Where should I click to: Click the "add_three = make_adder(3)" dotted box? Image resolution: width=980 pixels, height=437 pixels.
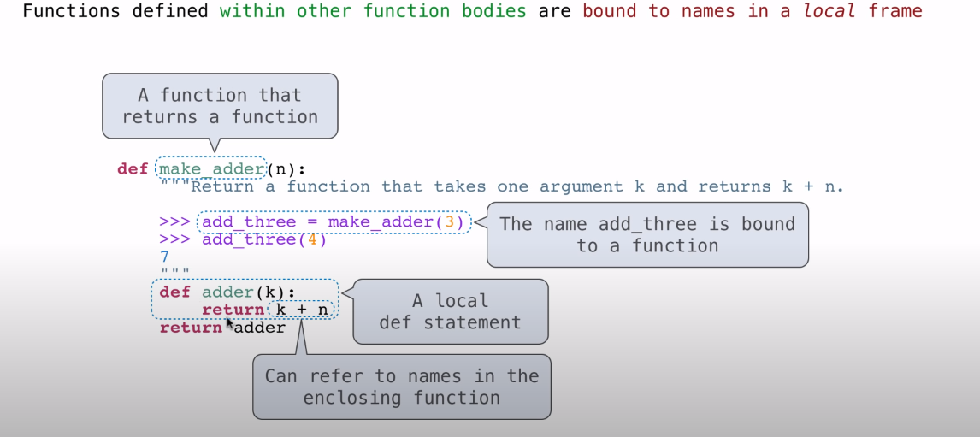(x=334, y=223)
